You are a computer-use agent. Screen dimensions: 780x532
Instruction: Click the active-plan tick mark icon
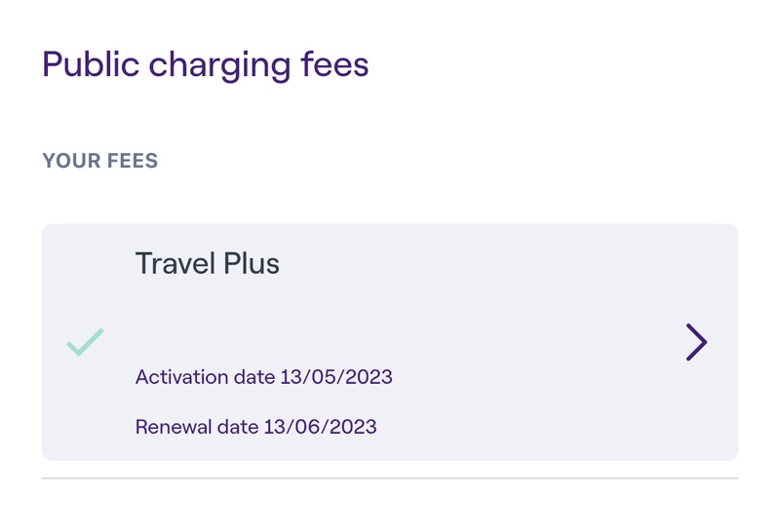[86, 342]
